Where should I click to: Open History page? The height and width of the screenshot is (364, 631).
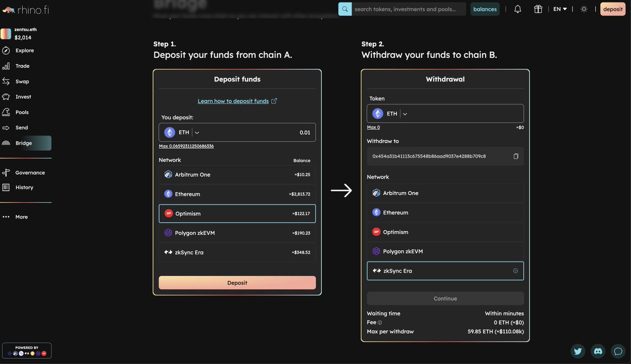[x=24, y=188]
